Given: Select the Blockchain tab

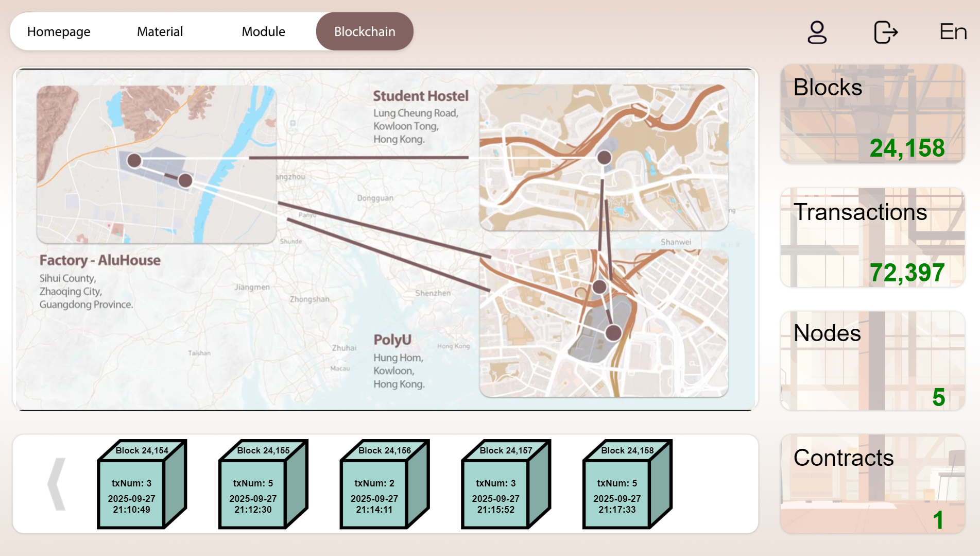Looking at the screenshot, I should click(x=365, y=31).
